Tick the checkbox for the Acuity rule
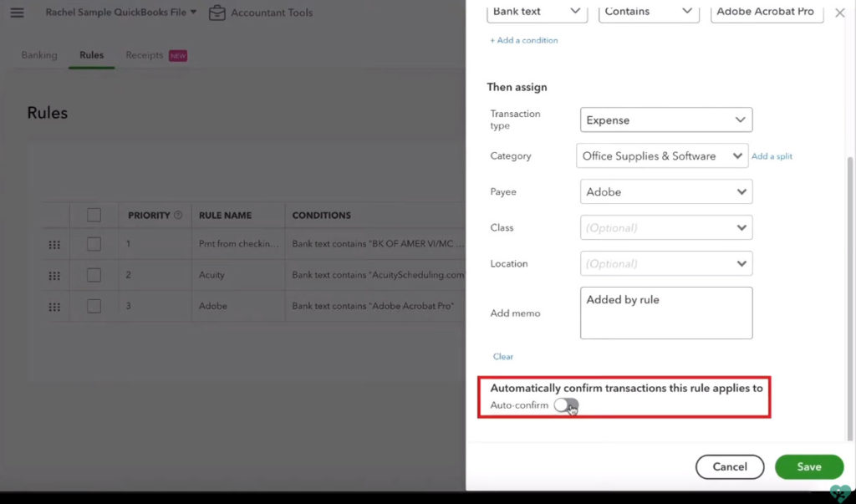 [94, 275]
